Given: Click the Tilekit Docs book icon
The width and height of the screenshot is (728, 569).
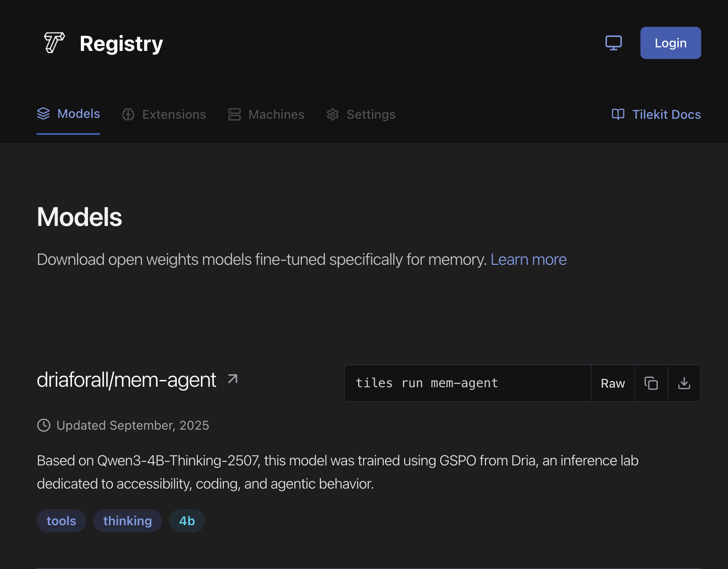Looking at the screenshot, I should 618,114.
